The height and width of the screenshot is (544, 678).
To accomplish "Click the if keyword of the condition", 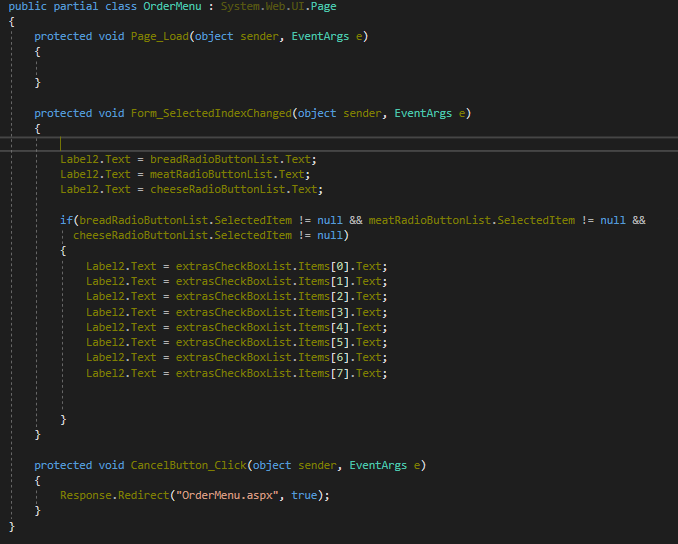I will (66, 220).
